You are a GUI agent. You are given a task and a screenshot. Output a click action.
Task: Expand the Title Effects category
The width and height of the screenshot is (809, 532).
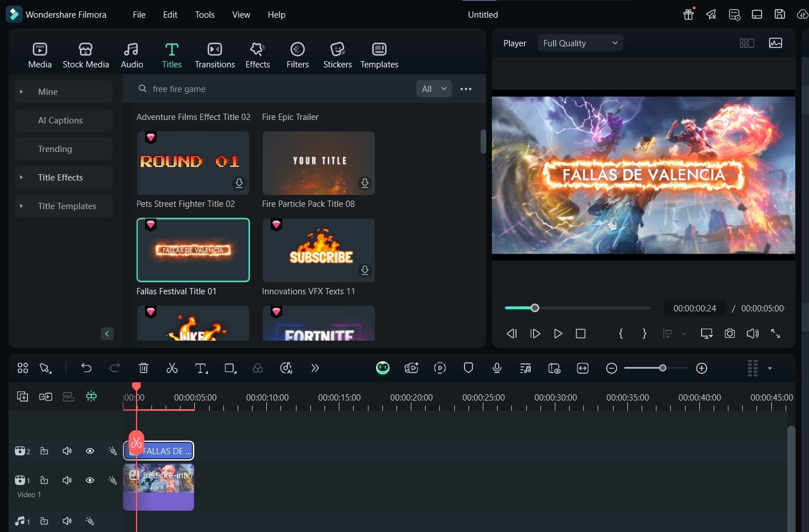click(x=21, y=177)
